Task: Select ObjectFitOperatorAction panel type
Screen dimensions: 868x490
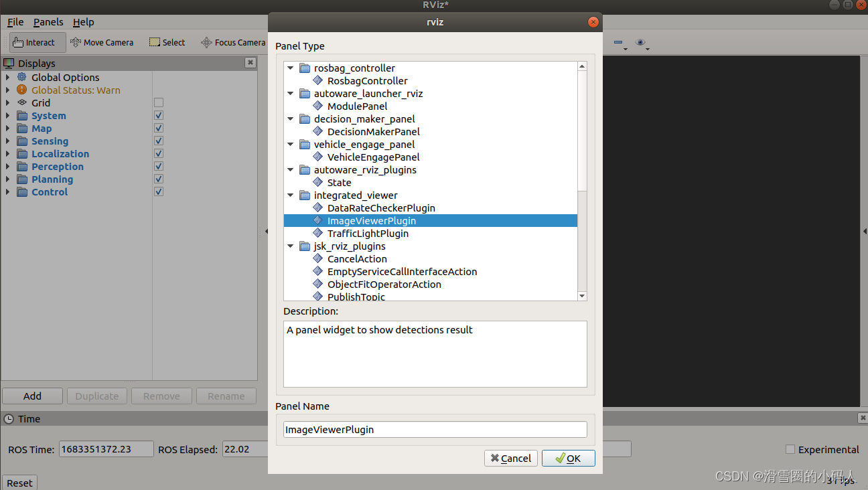Action: 384,284
